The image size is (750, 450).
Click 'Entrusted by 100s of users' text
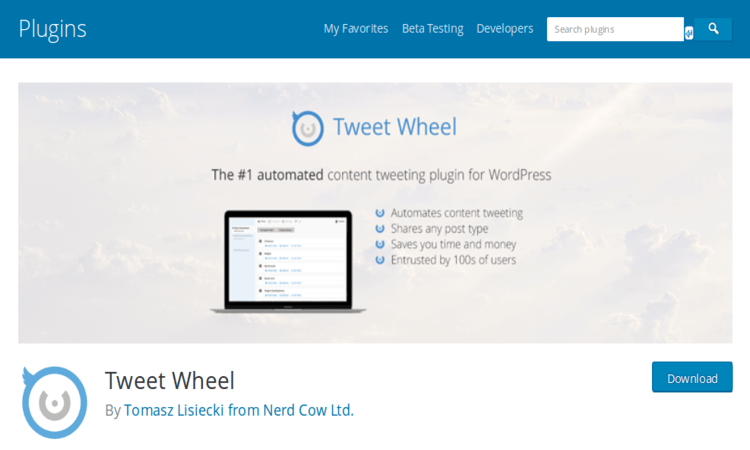click(x=453, y=260)
